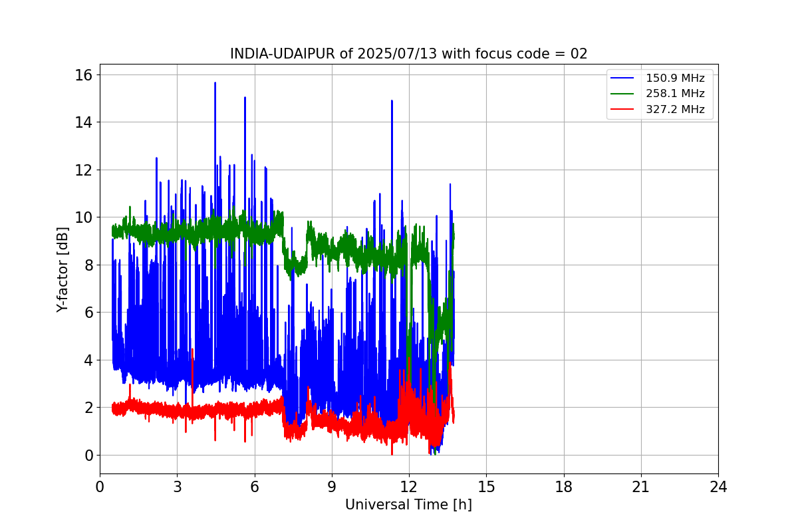Viewport: 798px width, 532px height.
Task: Click the x-axis tick label 3
Action: tap(177, 487)
